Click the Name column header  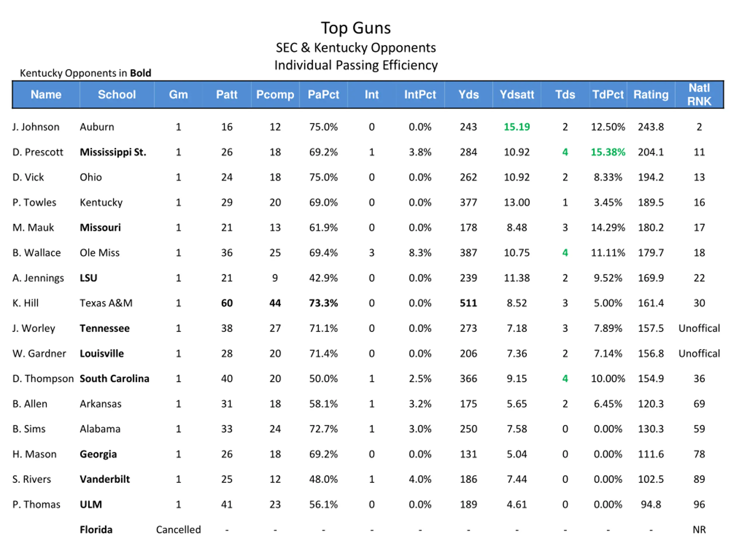click(46, 94)
